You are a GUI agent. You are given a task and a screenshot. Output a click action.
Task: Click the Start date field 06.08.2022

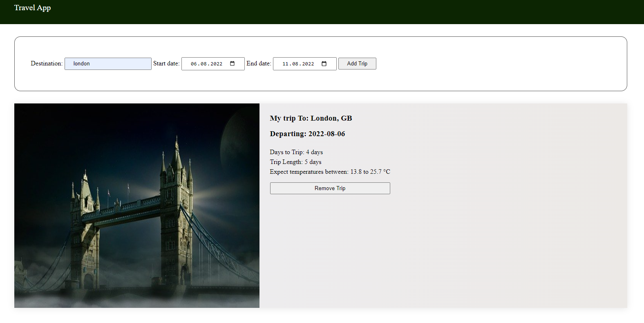click(x=213, y=64)
